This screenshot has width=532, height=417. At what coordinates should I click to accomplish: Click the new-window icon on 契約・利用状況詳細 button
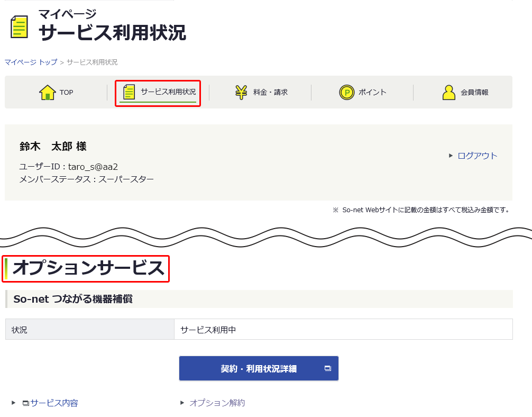tap(327, 368)
